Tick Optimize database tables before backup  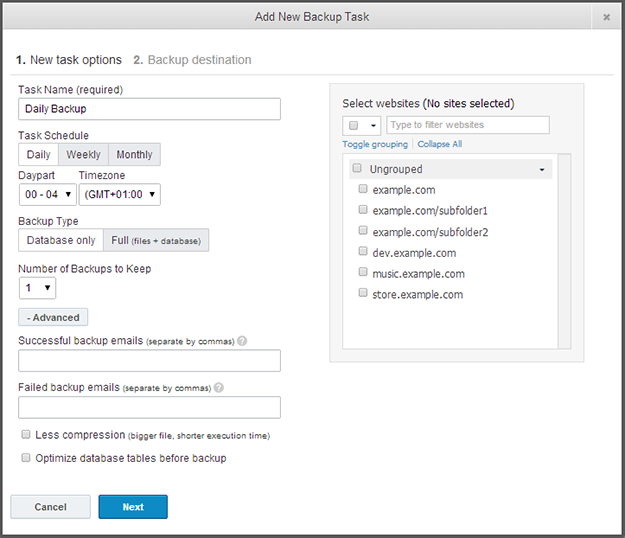(26, 458)
